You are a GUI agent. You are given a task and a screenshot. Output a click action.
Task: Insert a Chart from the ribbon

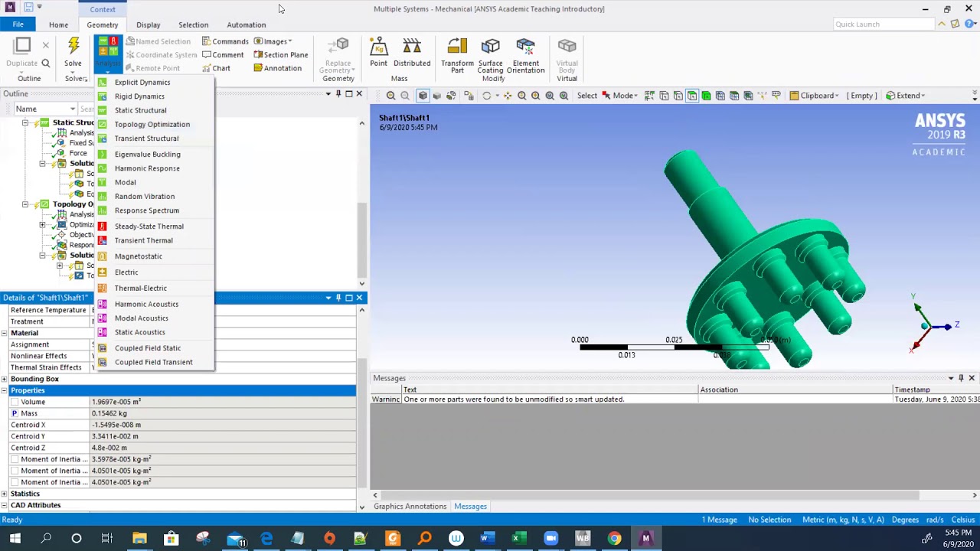pos(216,68)
